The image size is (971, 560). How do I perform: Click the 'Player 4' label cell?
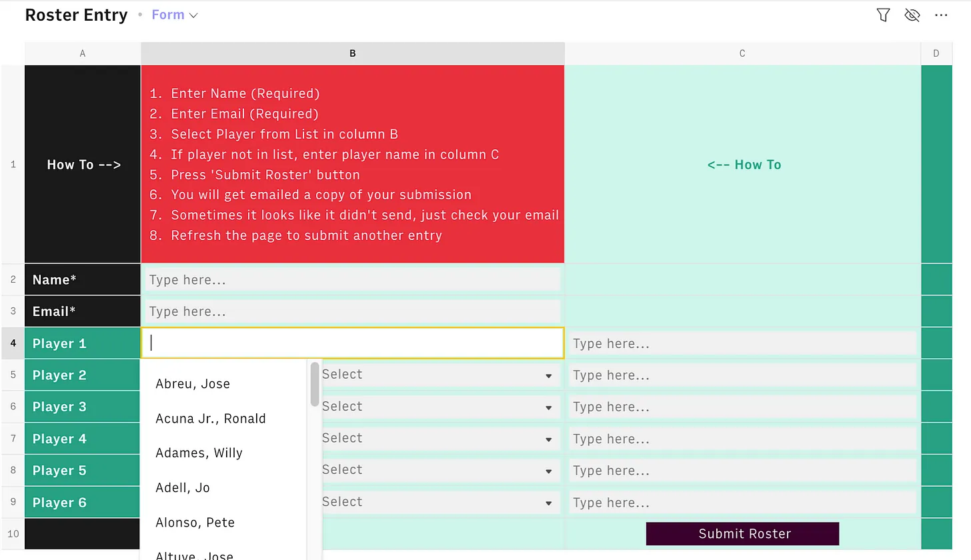83,439
